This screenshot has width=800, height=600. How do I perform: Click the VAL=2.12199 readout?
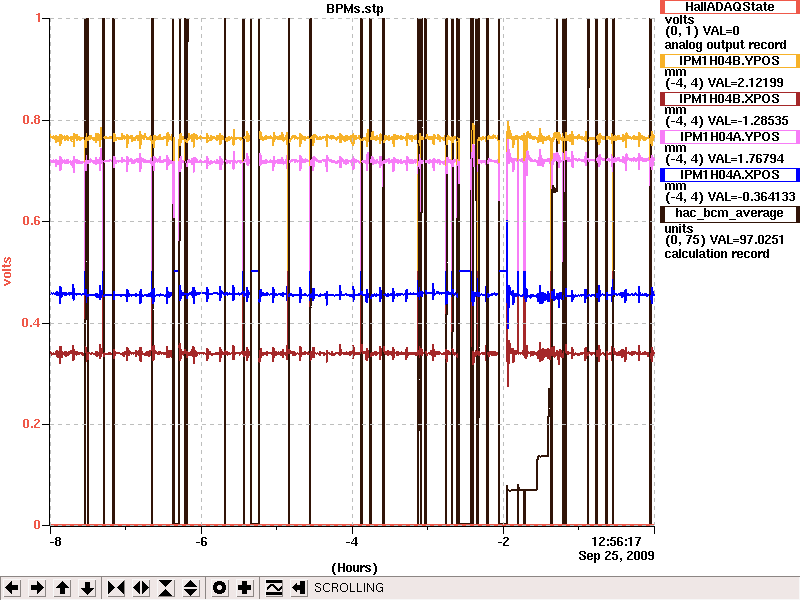(x=745, y=83)
